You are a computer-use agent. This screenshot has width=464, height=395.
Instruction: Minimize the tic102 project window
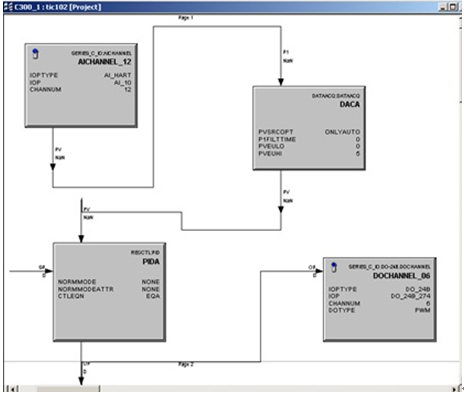pos(443,7)
